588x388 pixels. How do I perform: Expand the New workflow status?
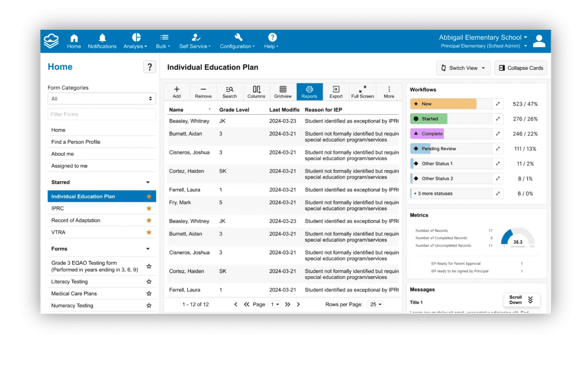point(498,104)
